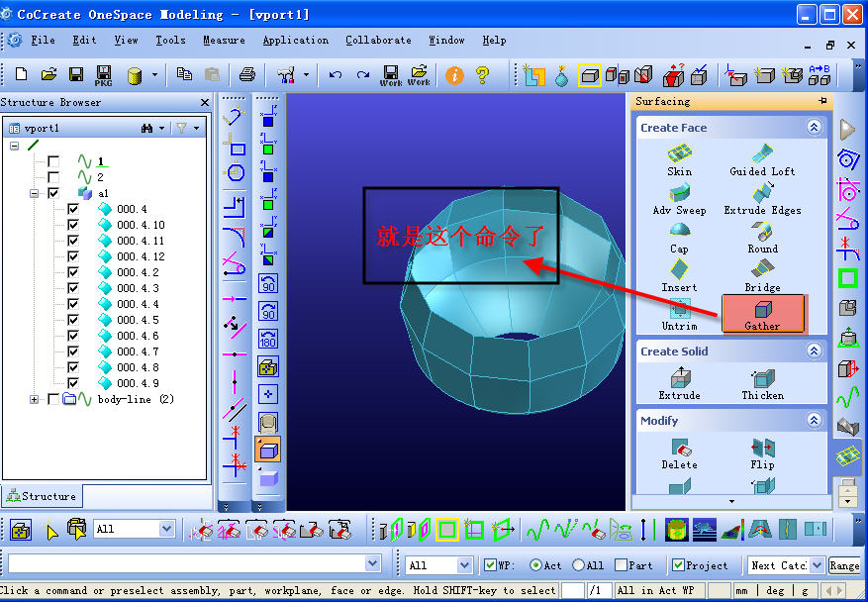Select face 000.4.9 in tree
This screenshot has height=602, width=868.
[x=138, y=383]
